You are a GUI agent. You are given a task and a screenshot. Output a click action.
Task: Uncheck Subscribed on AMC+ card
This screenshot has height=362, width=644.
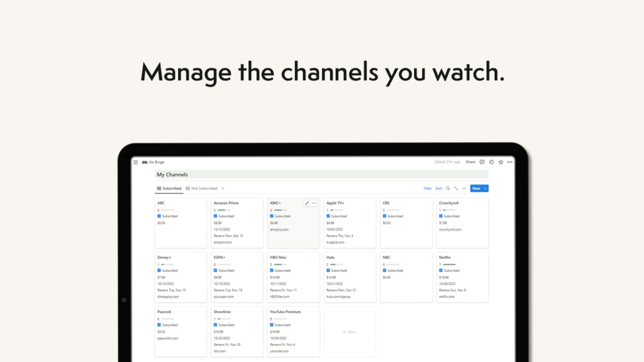point(272,216)
